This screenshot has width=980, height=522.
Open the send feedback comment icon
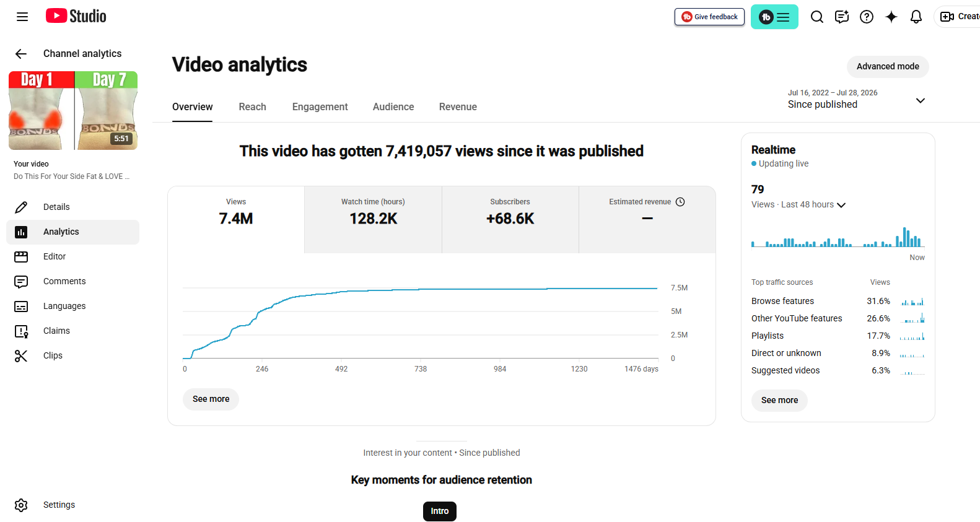(x=842, y=17)
